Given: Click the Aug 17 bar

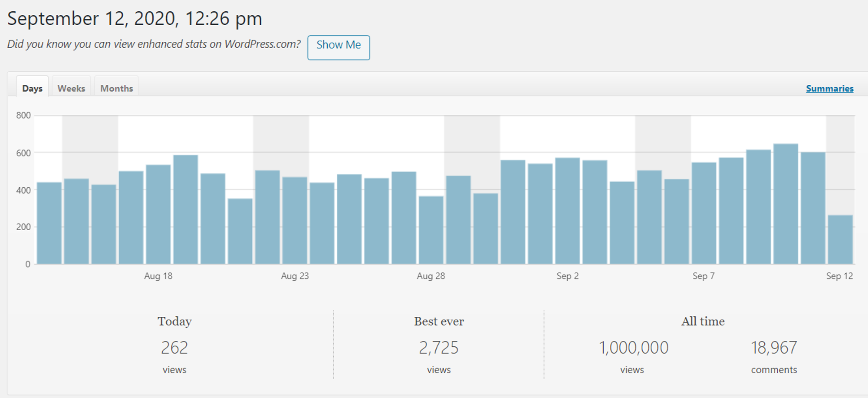Looking at the screenshot, I should click(x=131, y=218).
